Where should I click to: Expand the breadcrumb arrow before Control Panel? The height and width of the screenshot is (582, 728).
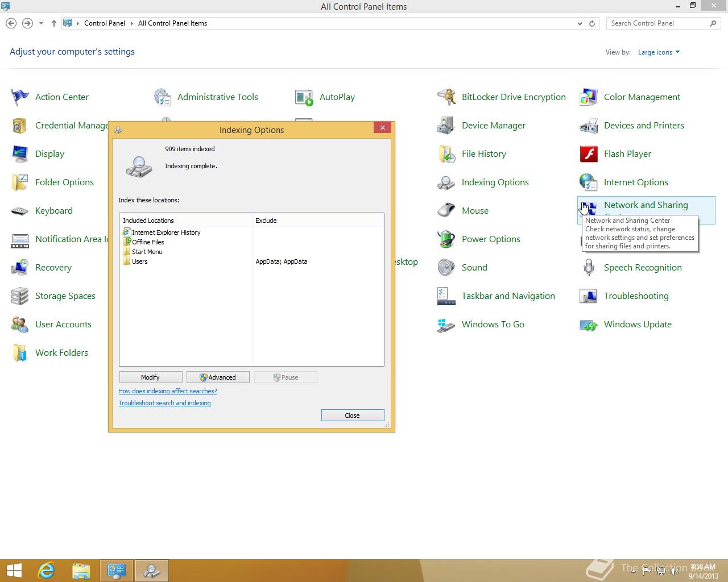tap(78, 23)
